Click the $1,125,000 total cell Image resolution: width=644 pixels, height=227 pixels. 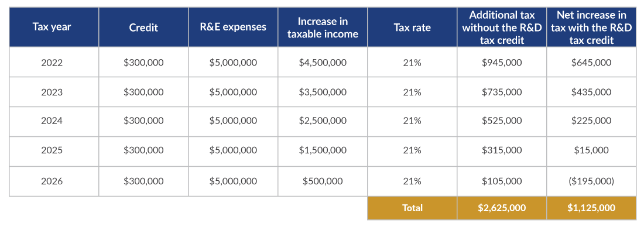point(591,208)
